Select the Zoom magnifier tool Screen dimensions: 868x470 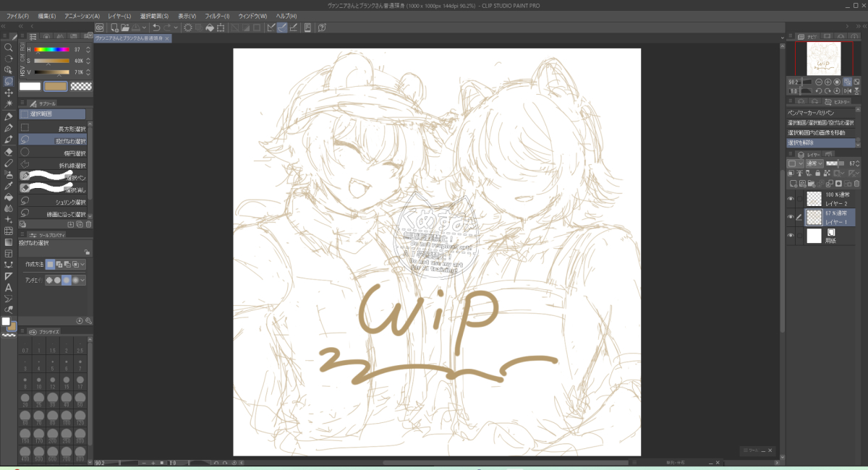tap(9, 47)
